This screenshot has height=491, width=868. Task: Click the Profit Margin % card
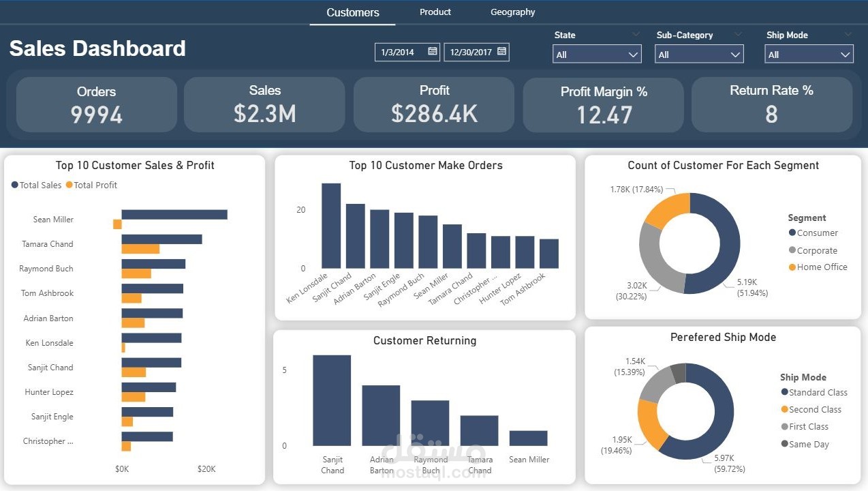604,104
